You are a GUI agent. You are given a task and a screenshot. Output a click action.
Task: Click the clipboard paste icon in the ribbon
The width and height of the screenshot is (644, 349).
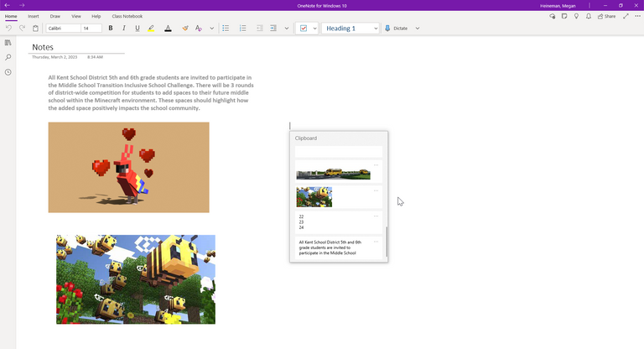pos(35,28)
